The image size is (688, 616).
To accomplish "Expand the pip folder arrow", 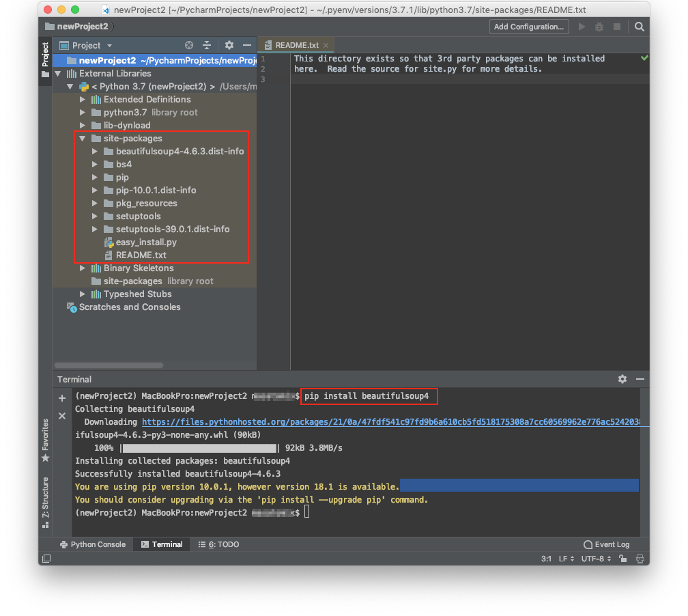I will coord(95,178).
